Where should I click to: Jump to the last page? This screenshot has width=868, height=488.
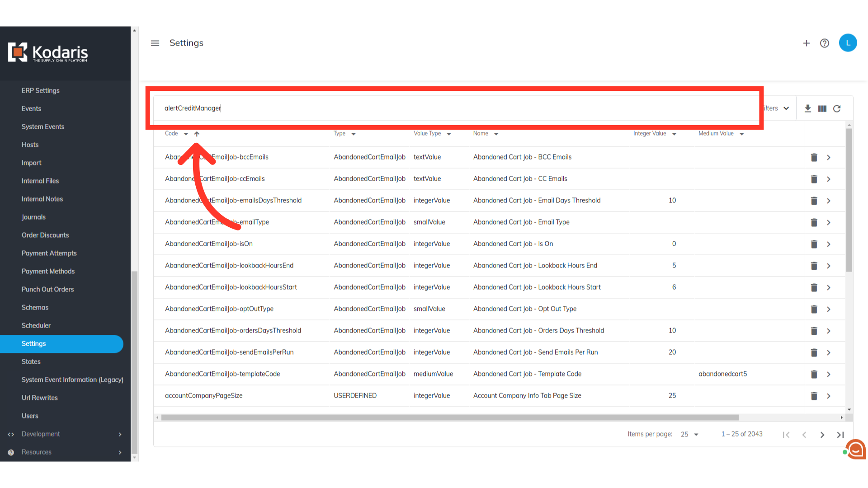(x=840, y=435)
